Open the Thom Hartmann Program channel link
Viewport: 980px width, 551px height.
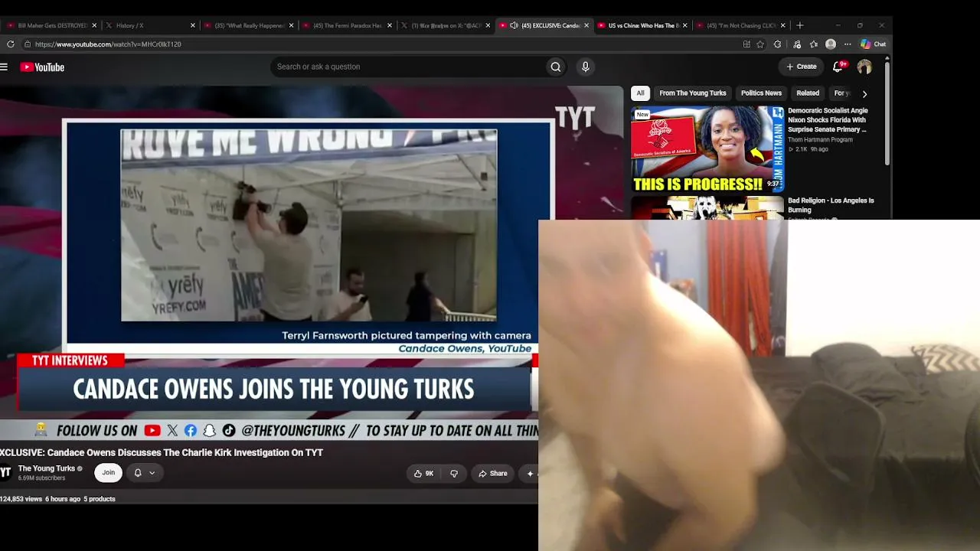tap(819, 140)
